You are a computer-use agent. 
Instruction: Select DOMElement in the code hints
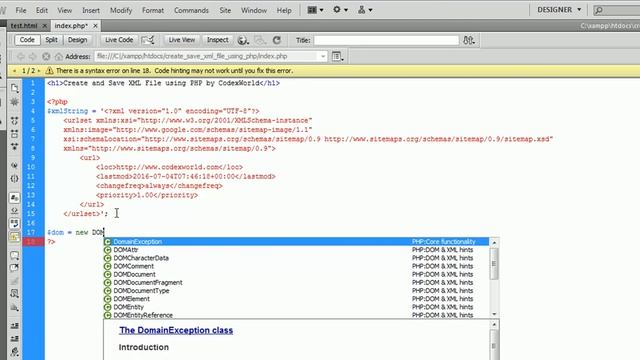pyautogui.click(x=296, y=299)
